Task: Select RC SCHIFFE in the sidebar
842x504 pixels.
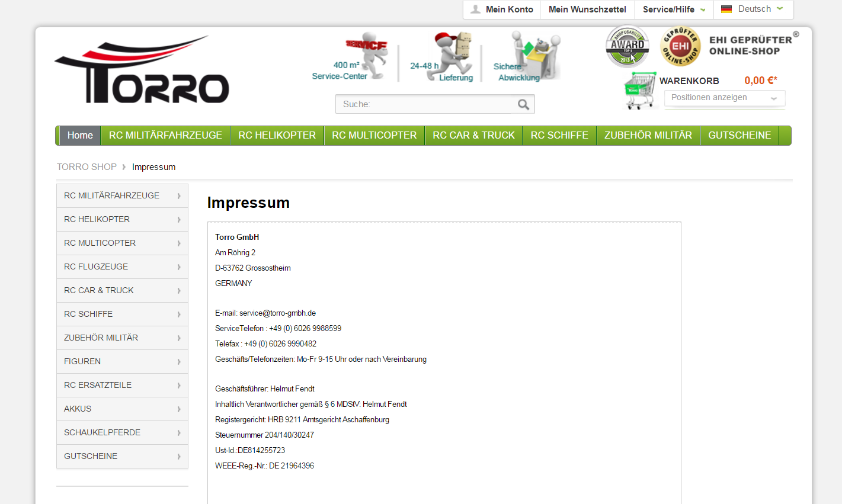Action: coord(122,314)
